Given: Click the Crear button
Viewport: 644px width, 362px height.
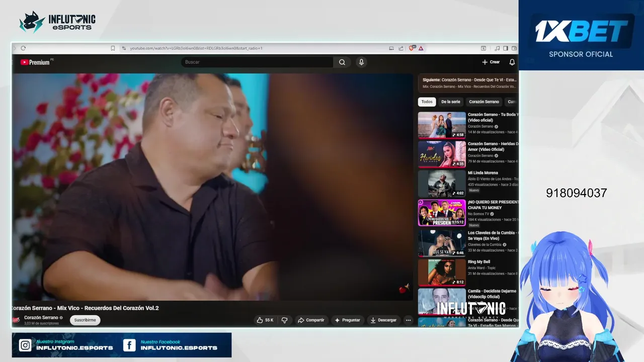Looking at the screenshot, I should (x=491, y=62).
